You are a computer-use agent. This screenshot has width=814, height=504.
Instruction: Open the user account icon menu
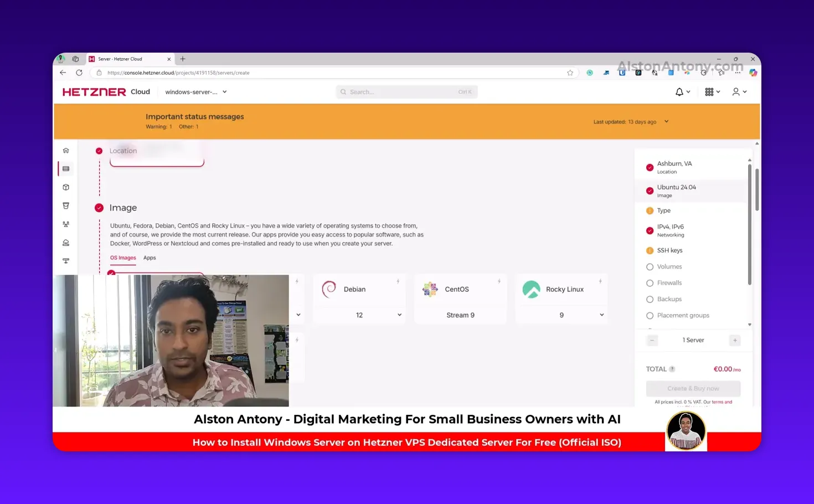(x=736, y=92)
